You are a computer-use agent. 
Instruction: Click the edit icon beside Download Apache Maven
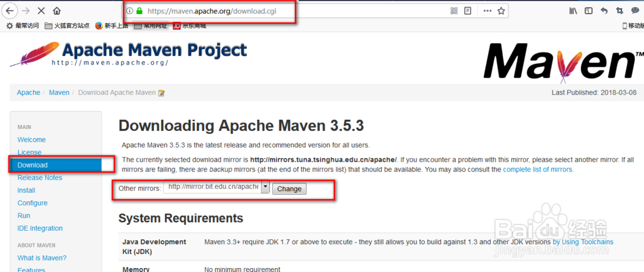click(162, 93)
